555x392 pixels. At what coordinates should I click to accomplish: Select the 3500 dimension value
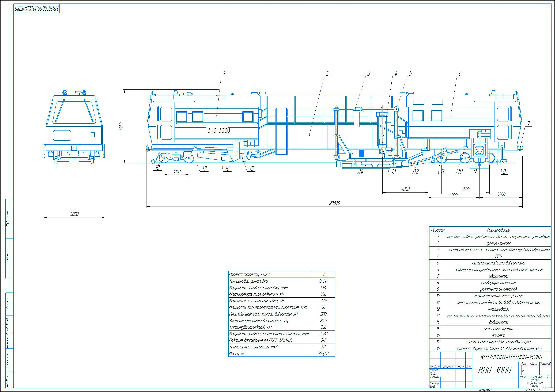pyautogui.click(x=466, y=189)
